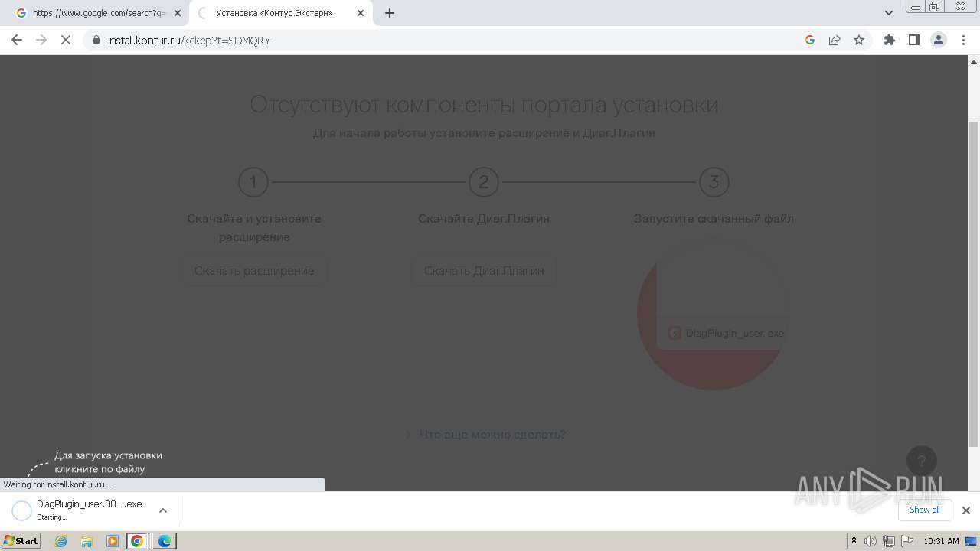Go back to the previous page
This screenshot has width=980, height=551.
point(17,40)
